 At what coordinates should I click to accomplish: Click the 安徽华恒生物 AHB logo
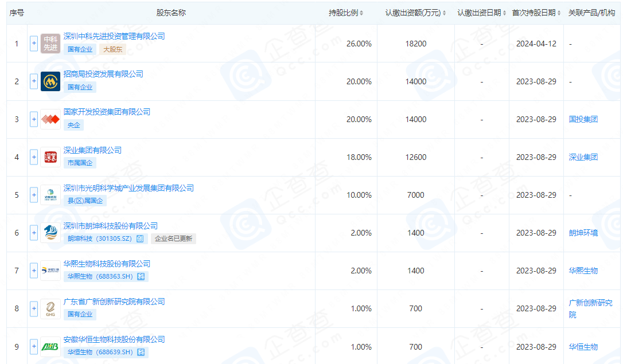(x=50, y=346)
